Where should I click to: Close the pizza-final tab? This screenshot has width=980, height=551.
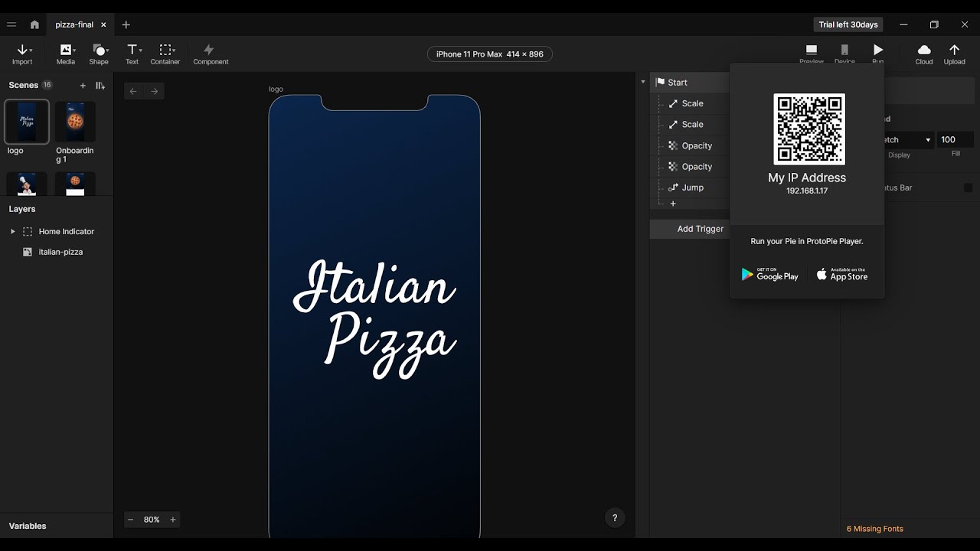[103, 24]
